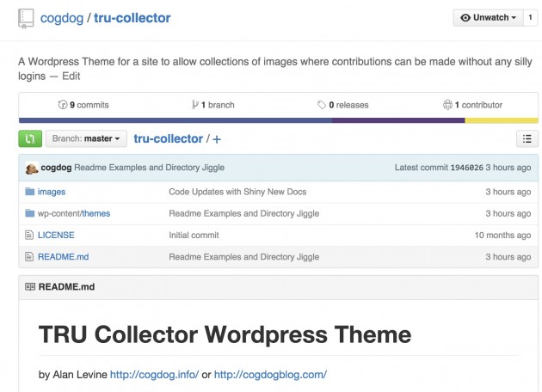
Task: Open the latest commit message Readme Examples and Directory Jiggle
Action: [150, 168]
